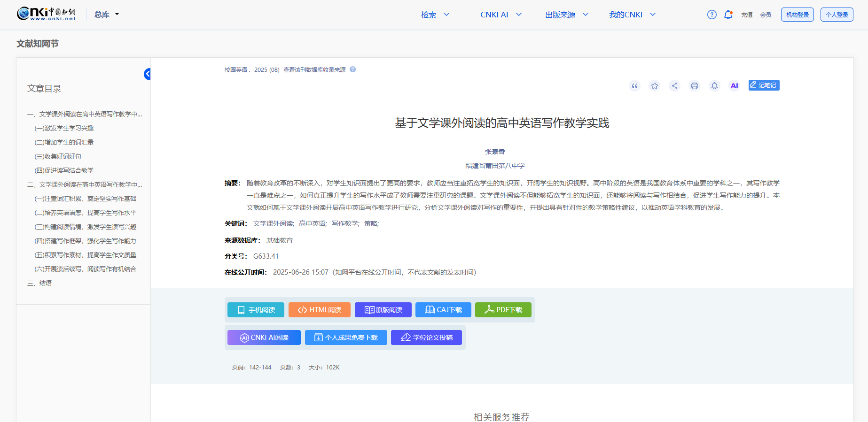Open the 出版来源 menu
This screenshot has width=868, height=422.
tap(566, 15)
